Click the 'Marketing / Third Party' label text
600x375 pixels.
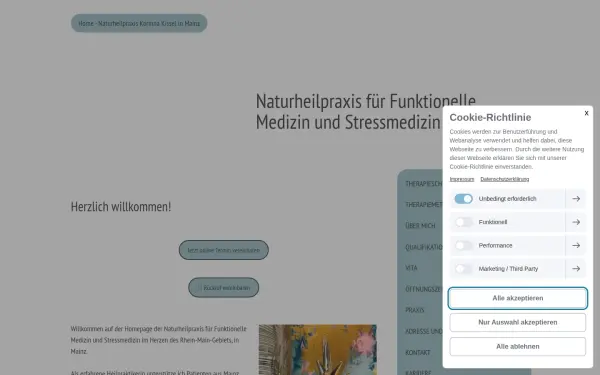tap(508, 269)
